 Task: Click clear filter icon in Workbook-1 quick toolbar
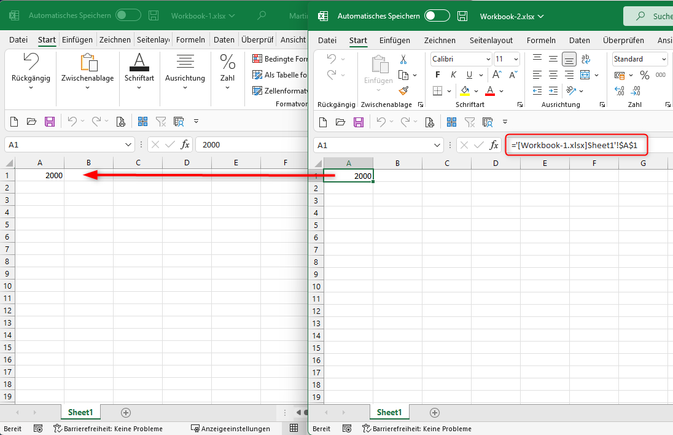coord(161,122)
